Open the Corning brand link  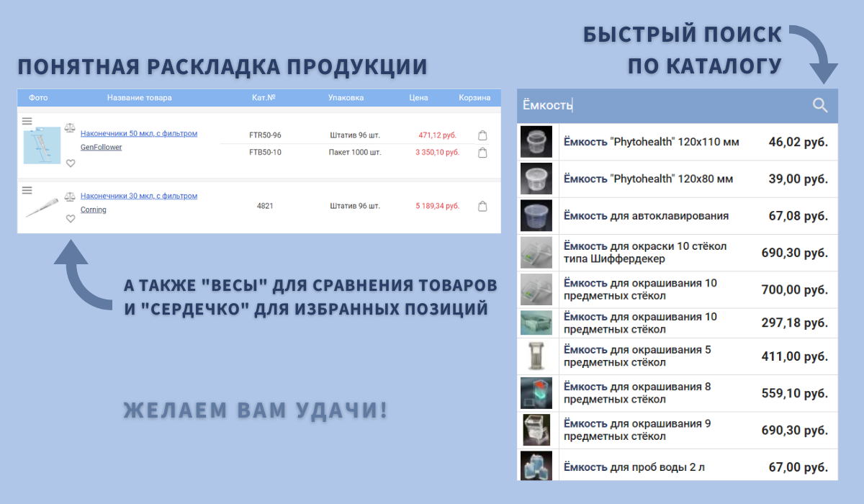point(94,210)
